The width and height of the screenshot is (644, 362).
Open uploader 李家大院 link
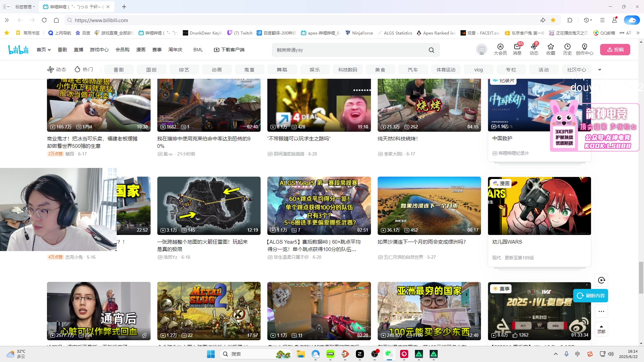coord(393,154)
